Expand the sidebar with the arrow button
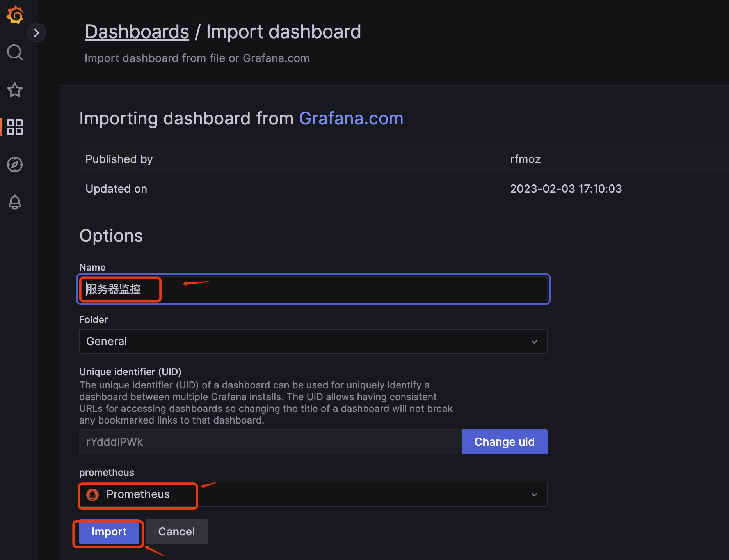The image size is (729, 560). pos(37,33)
